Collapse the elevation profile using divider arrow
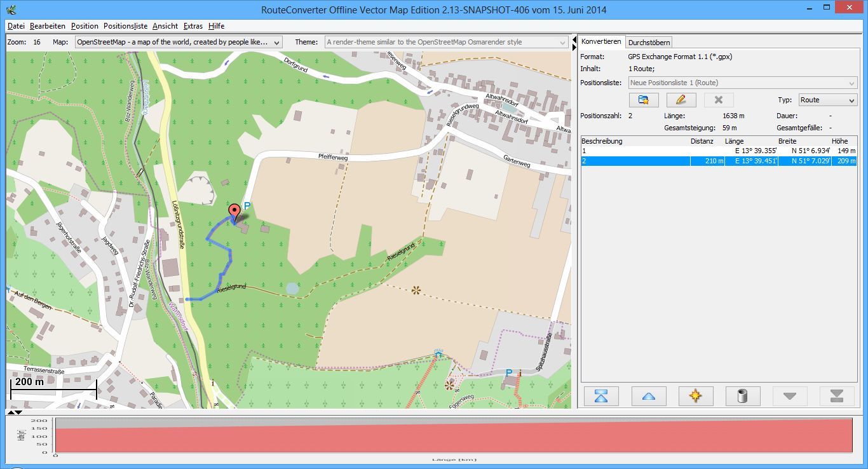This screenshot has height=469, width=868. coord(18,412)
